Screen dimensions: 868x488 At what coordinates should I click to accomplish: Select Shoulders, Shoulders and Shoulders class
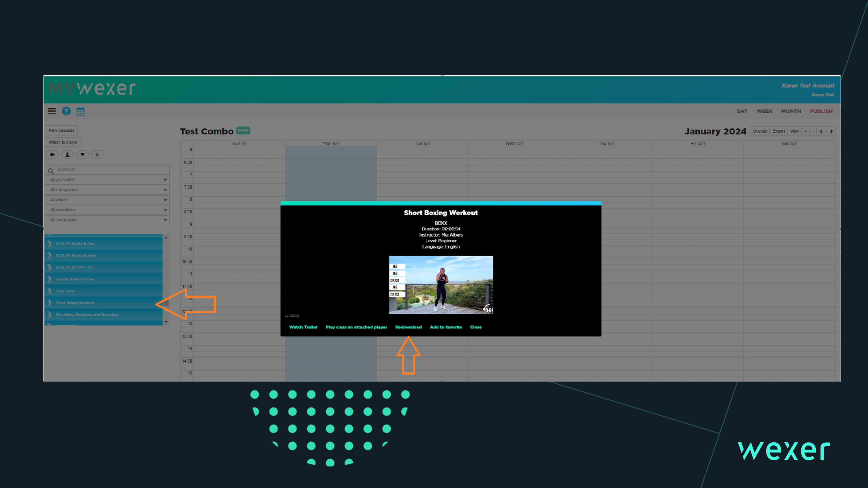pyautogui.click(x=104, y=314)
